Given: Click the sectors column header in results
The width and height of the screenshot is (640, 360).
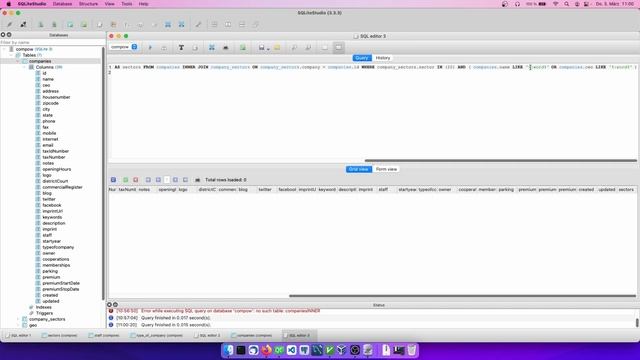Looking at the screenshot, I should pos(626,190).
